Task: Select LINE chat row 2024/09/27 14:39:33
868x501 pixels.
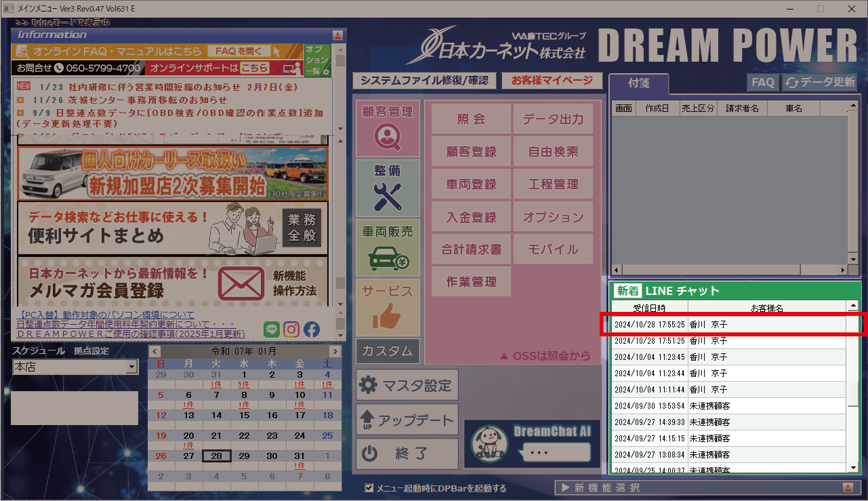Action: pyautogui.click(x=729, y=422)
